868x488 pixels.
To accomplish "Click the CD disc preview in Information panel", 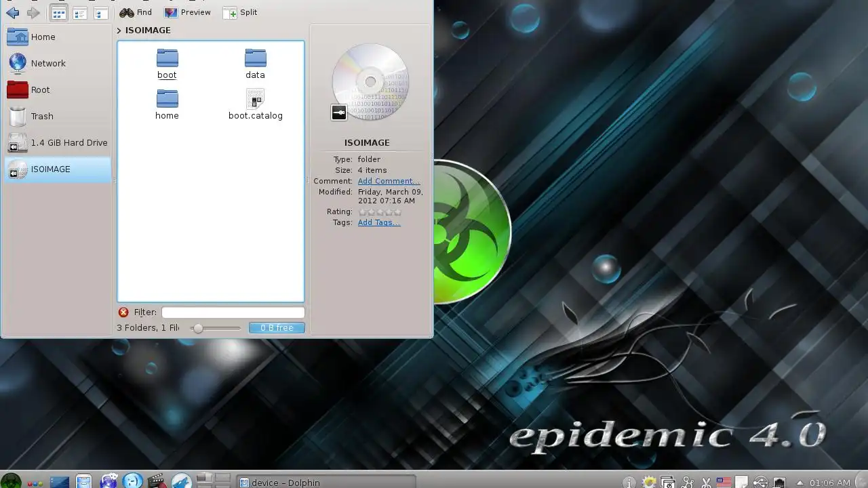I will 370,82.
